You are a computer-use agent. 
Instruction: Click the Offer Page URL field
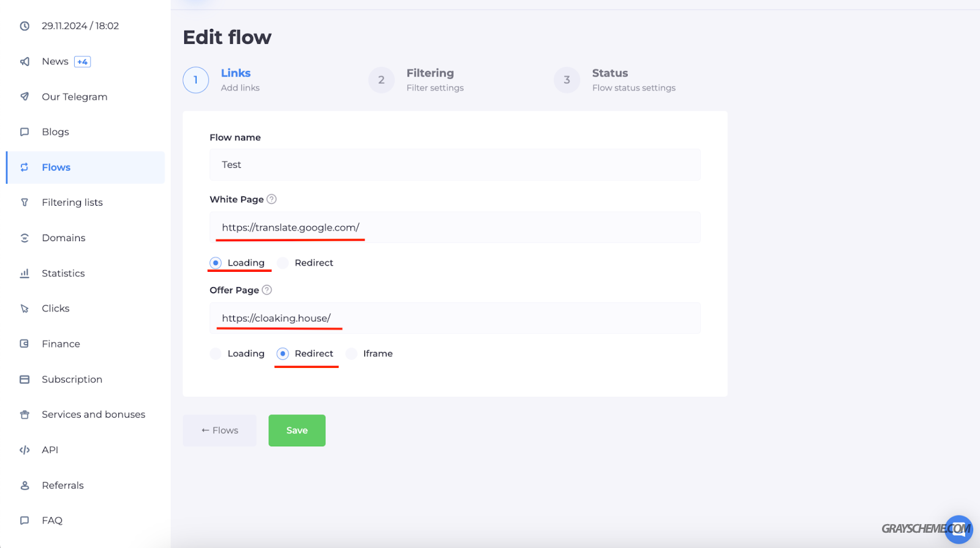click(455, 318)
